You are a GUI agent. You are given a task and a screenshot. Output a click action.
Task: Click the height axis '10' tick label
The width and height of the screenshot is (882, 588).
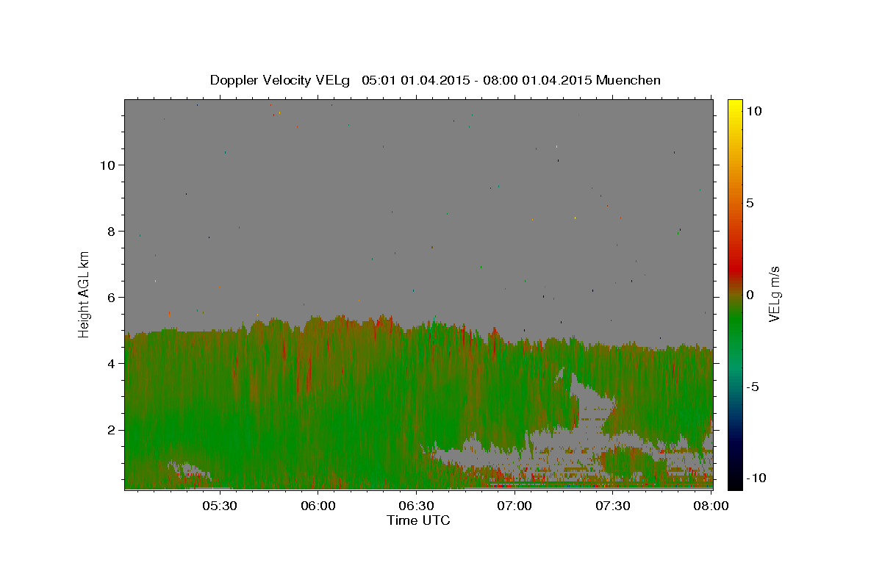coord(107,165)
